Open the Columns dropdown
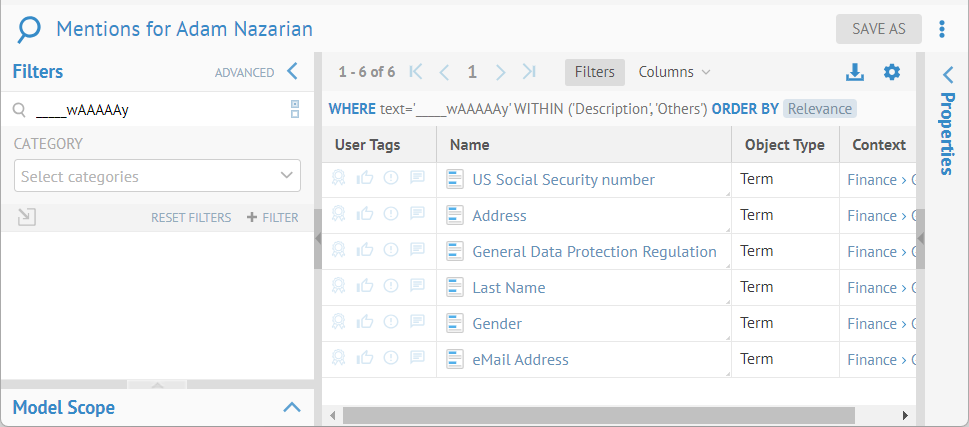This screenshot has height=427, width=969. [x=674, y=72]
